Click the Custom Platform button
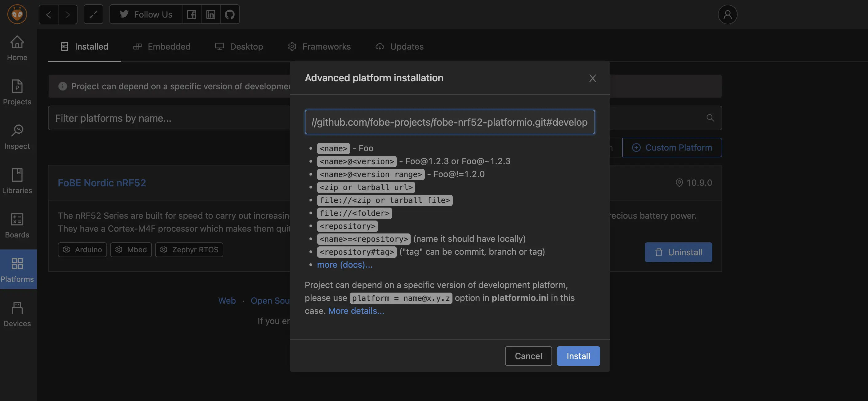 672,148
